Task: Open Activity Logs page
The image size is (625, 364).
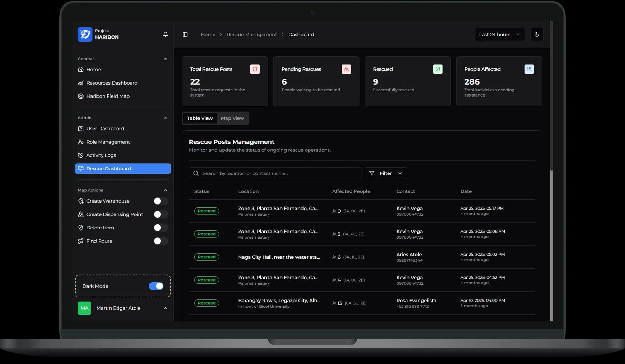Action: click(101, 155)
